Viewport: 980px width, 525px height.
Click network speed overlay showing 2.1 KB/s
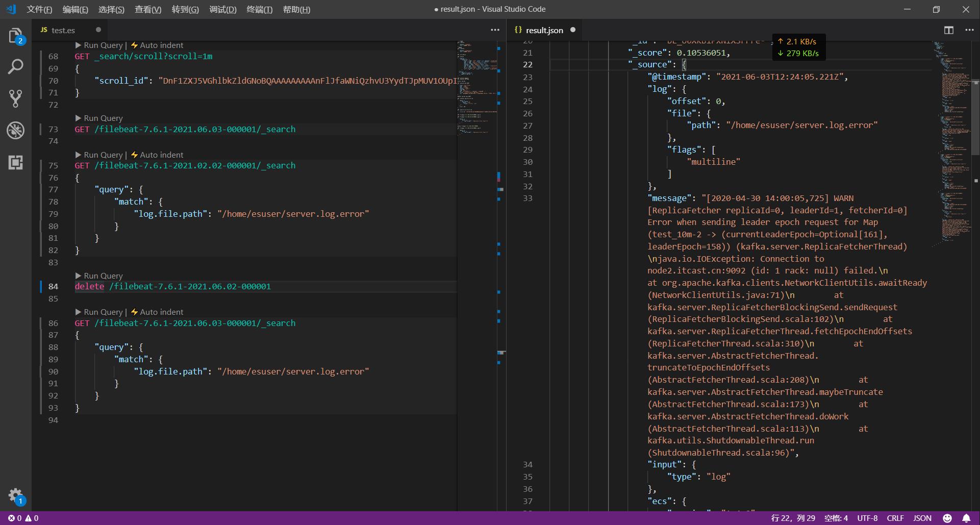798,47
